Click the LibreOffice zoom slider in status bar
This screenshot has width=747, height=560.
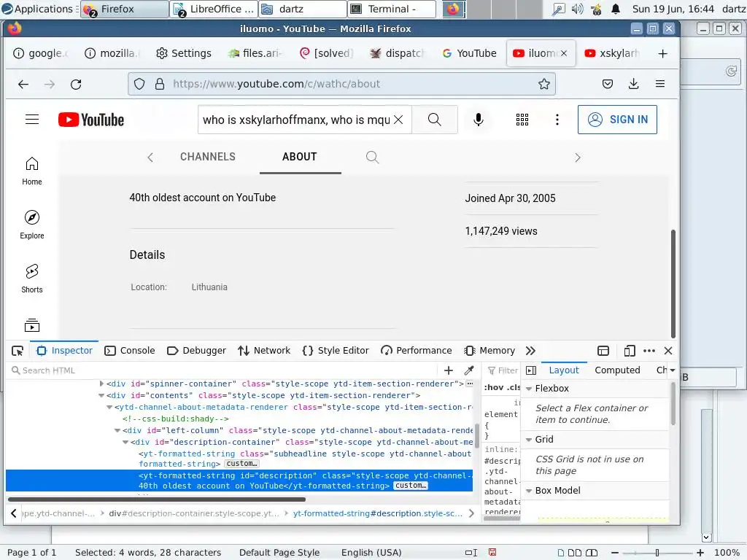pos(657,553)
